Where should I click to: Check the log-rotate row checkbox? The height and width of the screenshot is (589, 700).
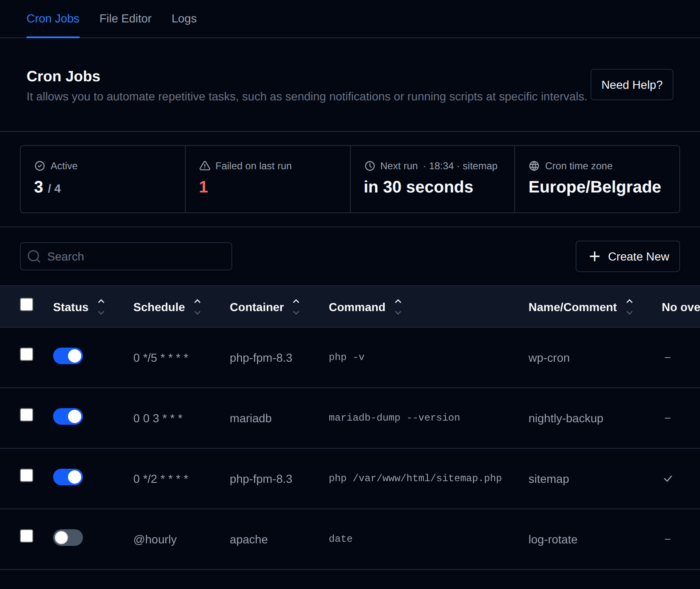point(27,536)
